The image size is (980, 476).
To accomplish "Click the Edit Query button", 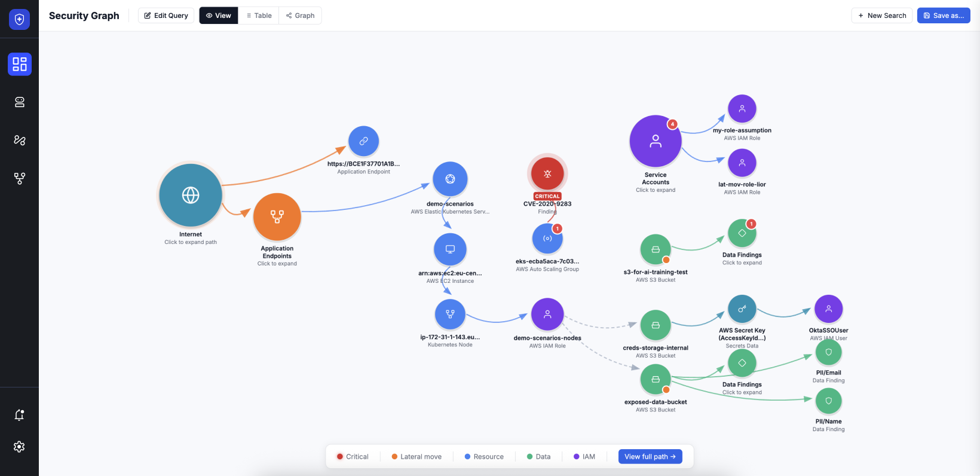I will click(x=166, y=16).
